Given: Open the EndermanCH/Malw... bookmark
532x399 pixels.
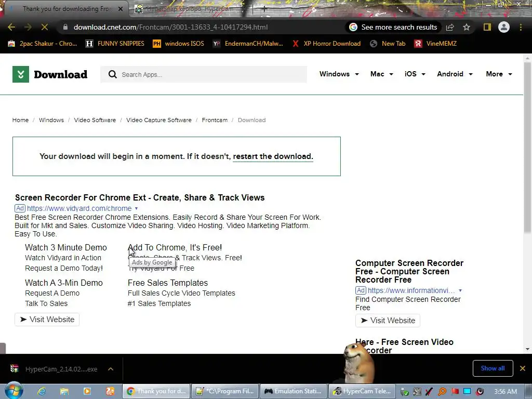Looking at the screenshot, I should 248,44.
